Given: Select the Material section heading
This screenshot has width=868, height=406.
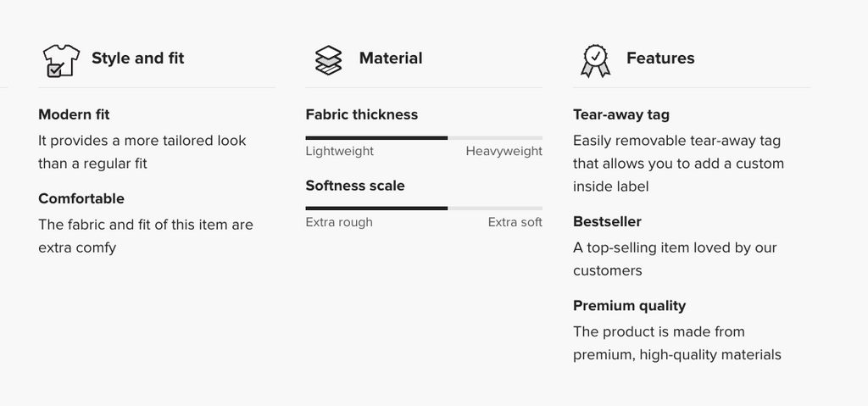Looking at the screenshot, I should 390,58.
